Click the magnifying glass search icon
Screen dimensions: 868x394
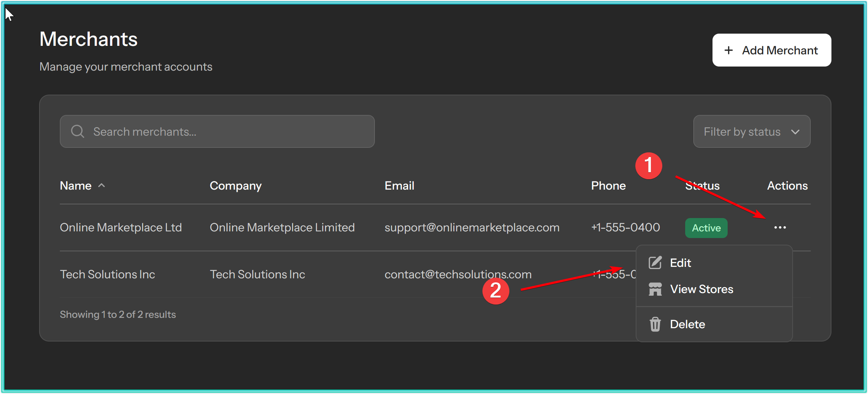78,131
